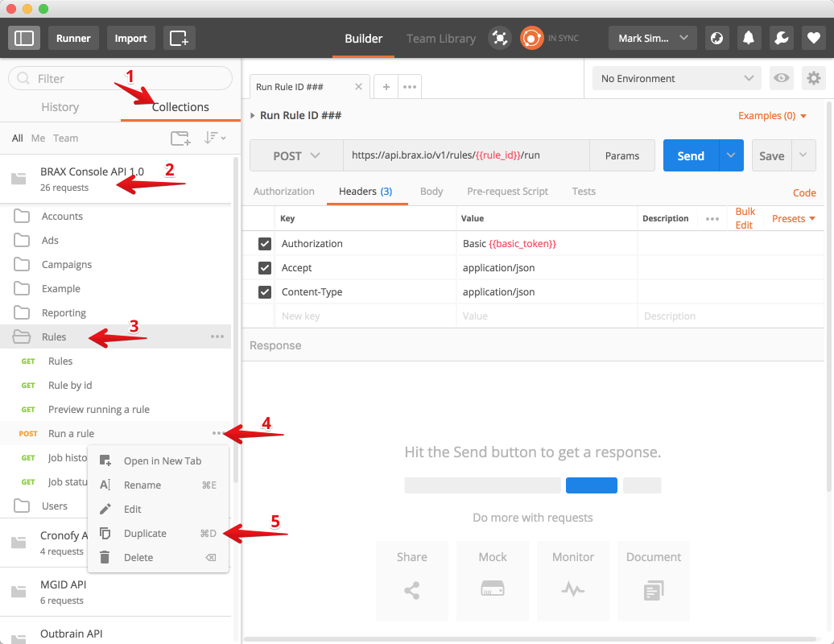This screenshot has width=834, height=644.
Task: Open the Campaigns folder
Action: (115, 265)
